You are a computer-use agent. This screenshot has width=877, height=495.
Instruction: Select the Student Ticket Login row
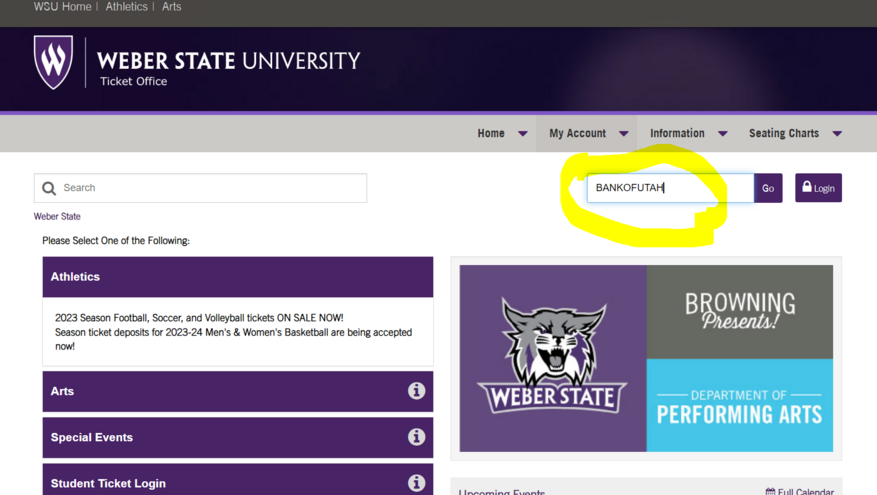pos(238,481)
